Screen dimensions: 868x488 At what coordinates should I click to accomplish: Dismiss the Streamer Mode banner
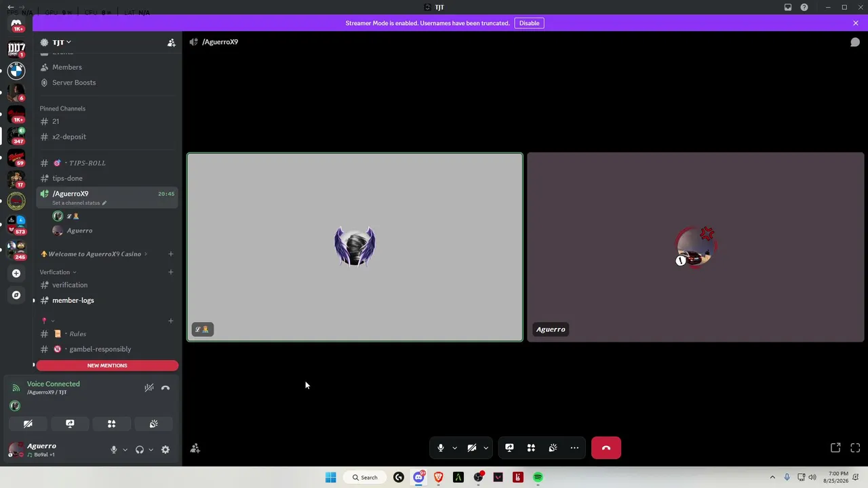856,23
